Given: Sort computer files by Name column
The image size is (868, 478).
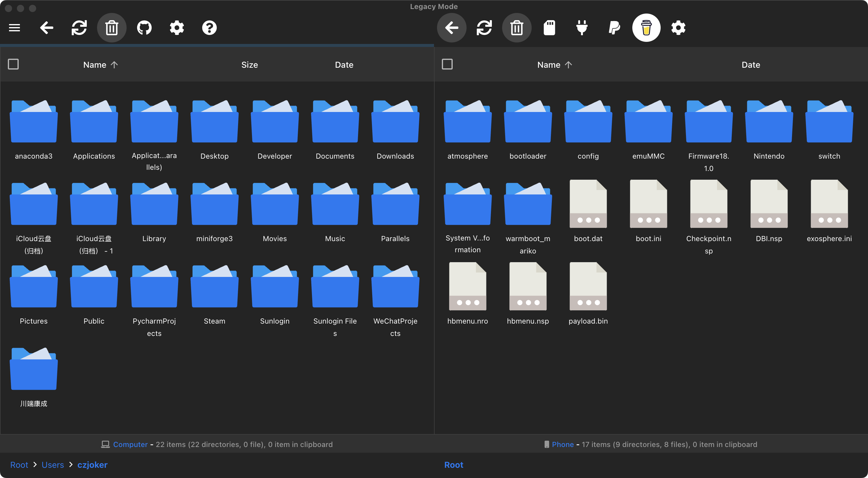Looking at the screenshot, I should coord(95,65).
